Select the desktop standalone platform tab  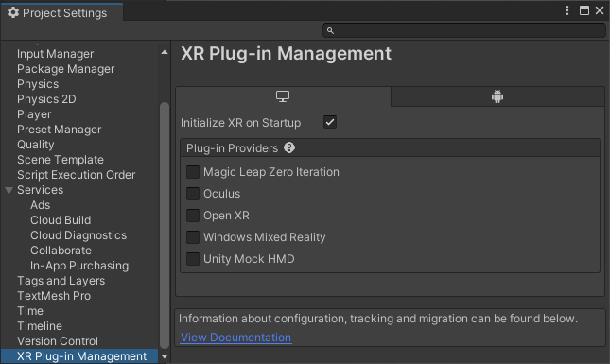pos(283,96)
